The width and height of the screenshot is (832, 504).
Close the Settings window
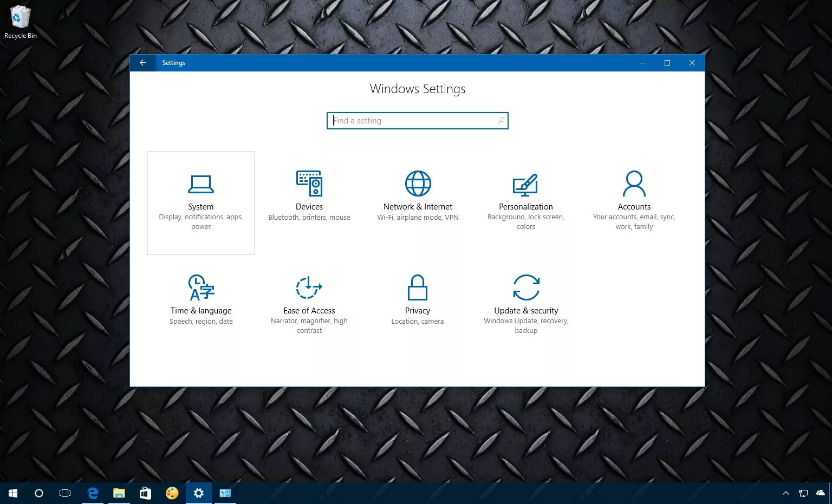pyautogui.click(x=692, y=63)
